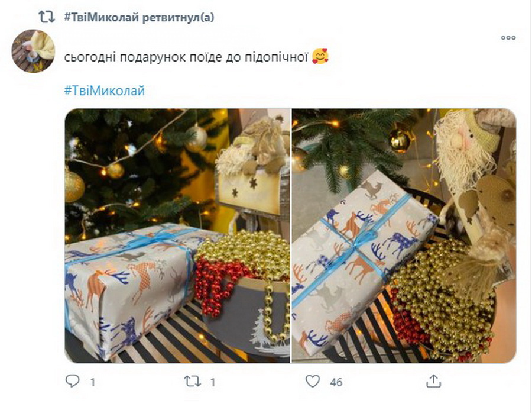Like the tweet with the heart icon

pos(313,381)
